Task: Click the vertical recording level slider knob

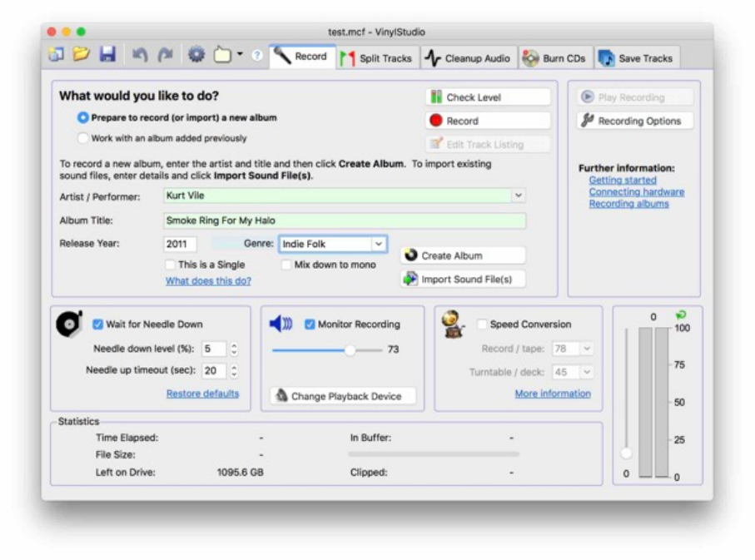Action: tap(626, 453)
